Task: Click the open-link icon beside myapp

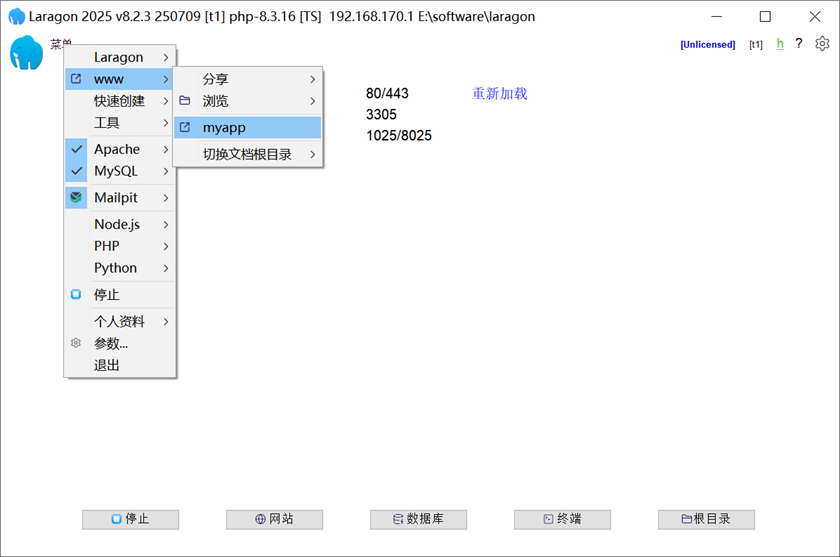Action: [x=185, y=127]
